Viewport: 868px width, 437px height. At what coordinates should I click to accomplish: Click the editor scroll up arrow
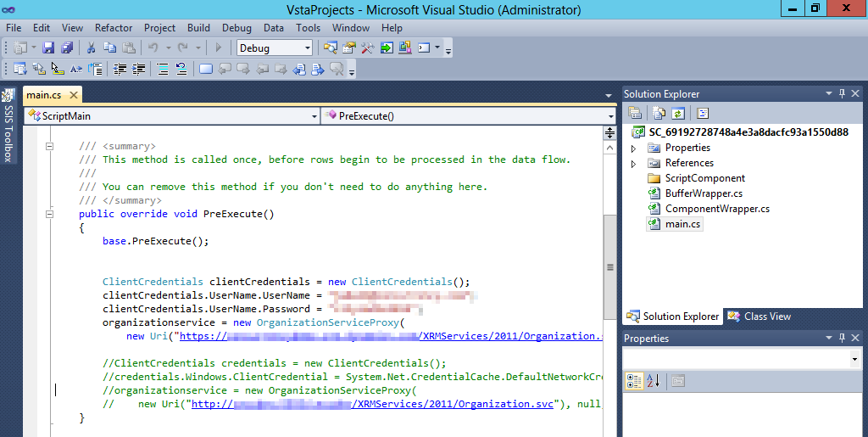609,148
